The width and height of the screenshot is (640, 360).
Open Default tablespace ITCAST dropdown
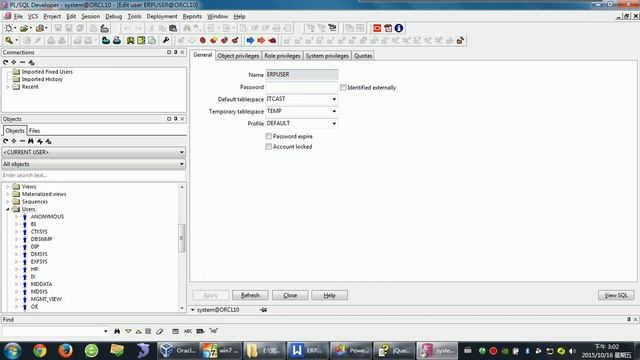tap(334, 99)
